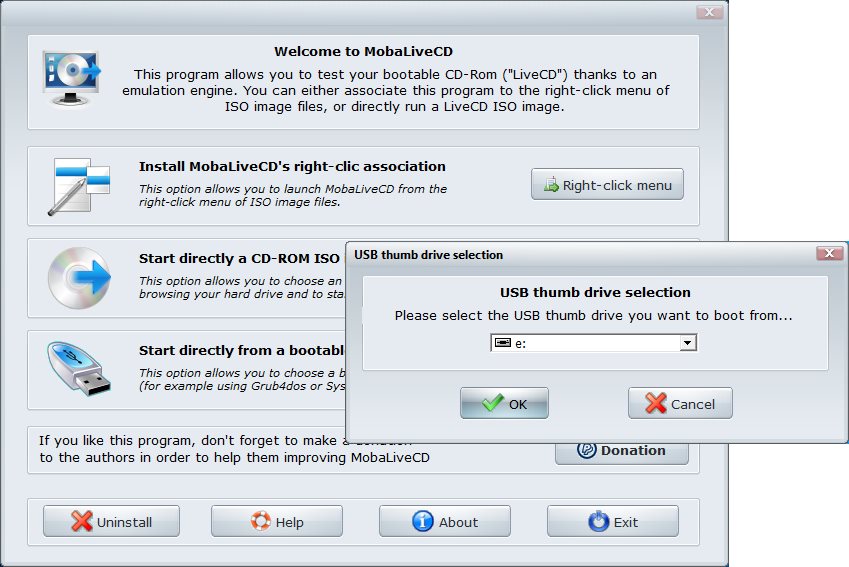Click the power icon on Exit

pyautogui.click(x=598, y=521)
